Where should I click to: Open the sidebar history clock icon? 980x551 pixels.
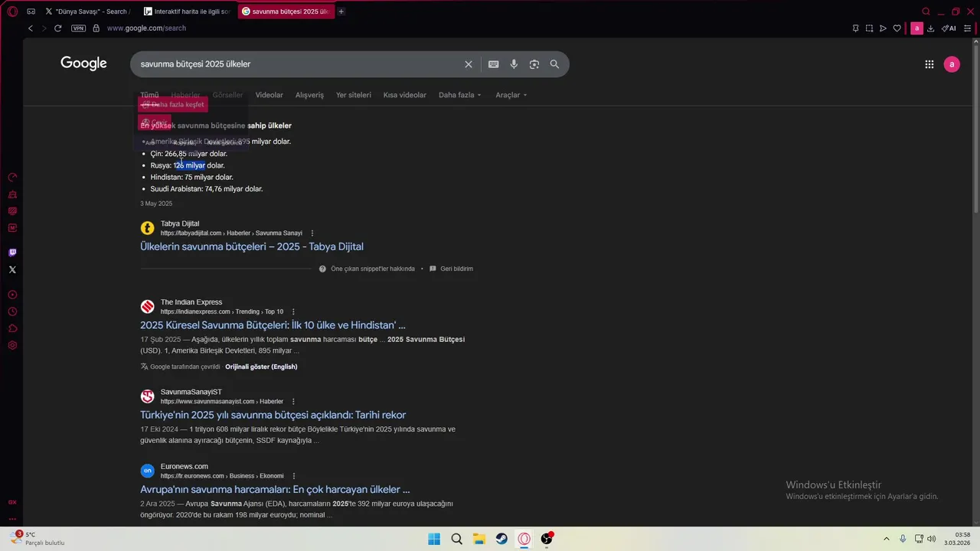point(12,311)
